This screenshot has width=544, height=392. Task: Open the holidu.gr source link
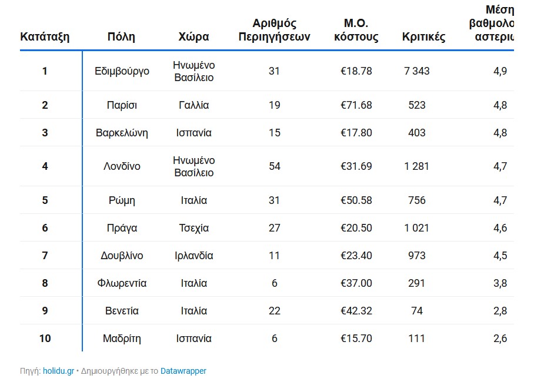pos(58,371)
